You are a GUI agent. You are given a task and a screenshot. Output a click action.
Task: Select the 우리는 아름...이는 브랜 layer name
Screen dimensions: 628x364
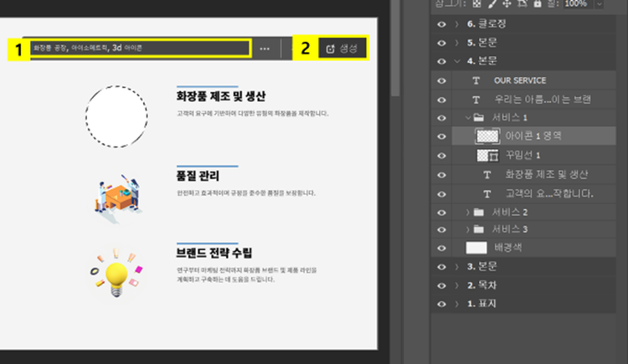click(x=543, y=100)
